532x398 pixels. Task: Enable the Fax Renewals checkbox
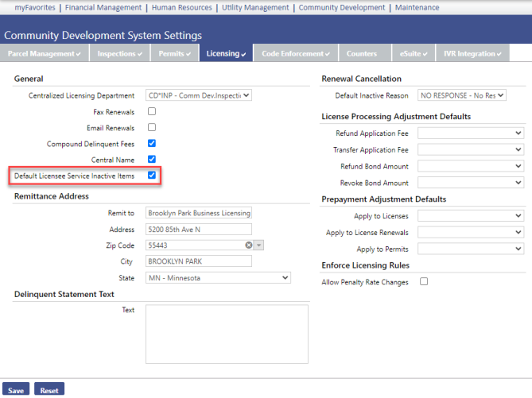point(152,112)
